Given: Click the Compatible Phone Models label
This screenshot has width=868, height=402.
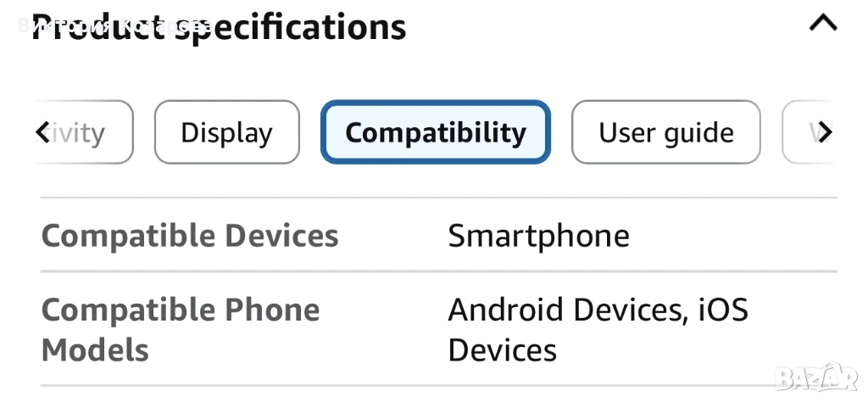Looking at the screenshot, I should [x=180, y=330].
